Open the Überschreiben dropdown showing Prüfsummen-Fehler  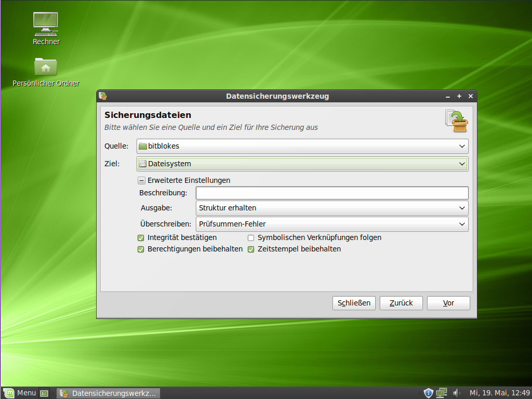(332, 224)
